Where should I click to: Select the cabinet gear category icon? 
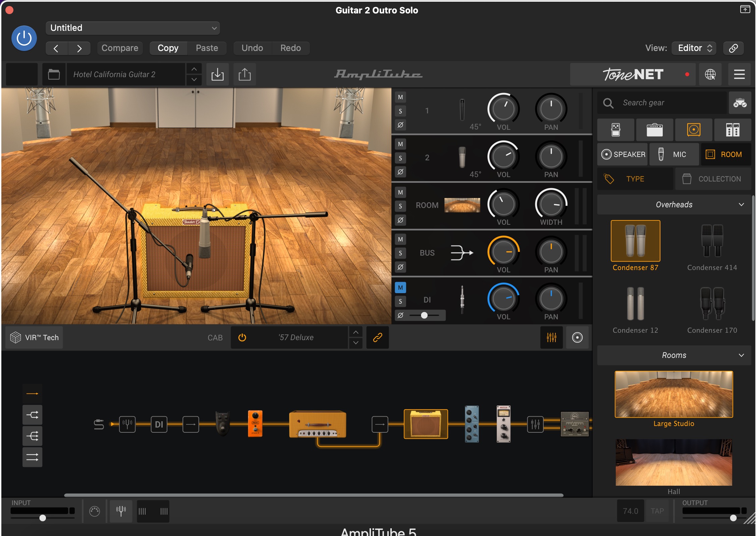(x=694, y=130)
